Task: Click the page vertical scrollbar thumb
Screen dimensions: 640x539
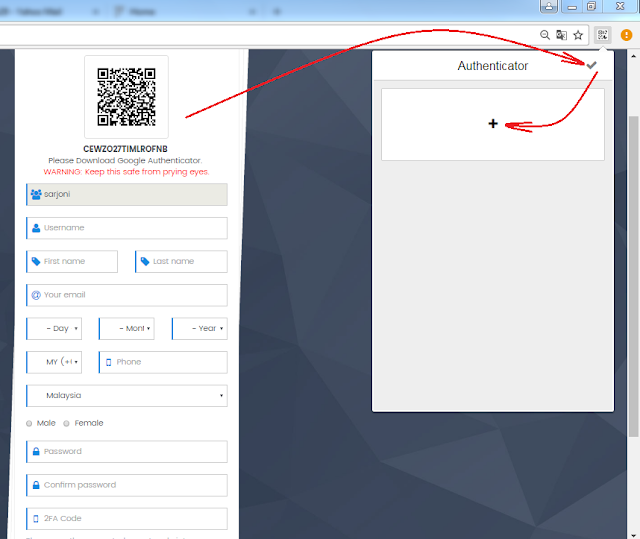Action: (633, 276)
